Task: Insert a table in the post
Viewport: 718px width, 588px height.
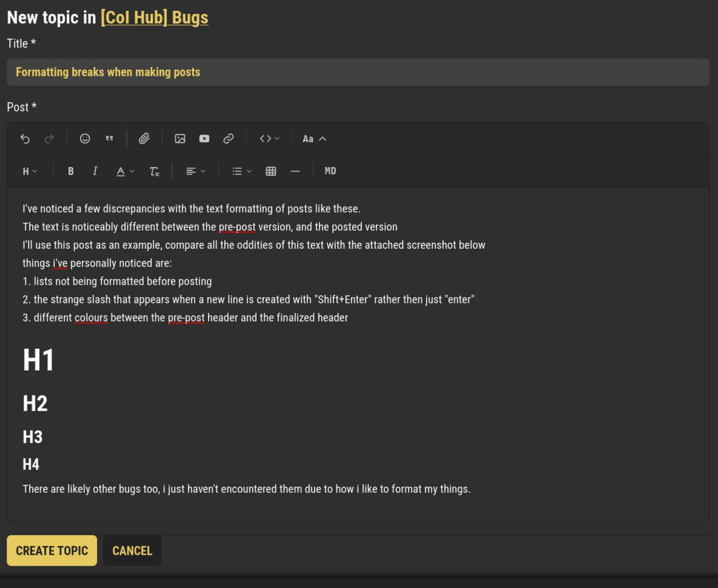Action: click(x=271, y=171)
